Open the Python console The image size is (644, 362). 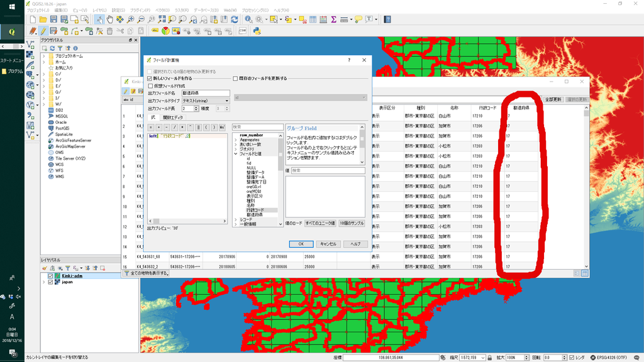257,31
